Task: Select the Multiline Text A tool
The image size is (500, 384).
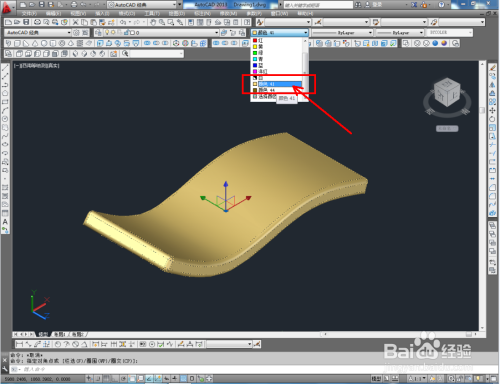Action: (x=5, y=222)
